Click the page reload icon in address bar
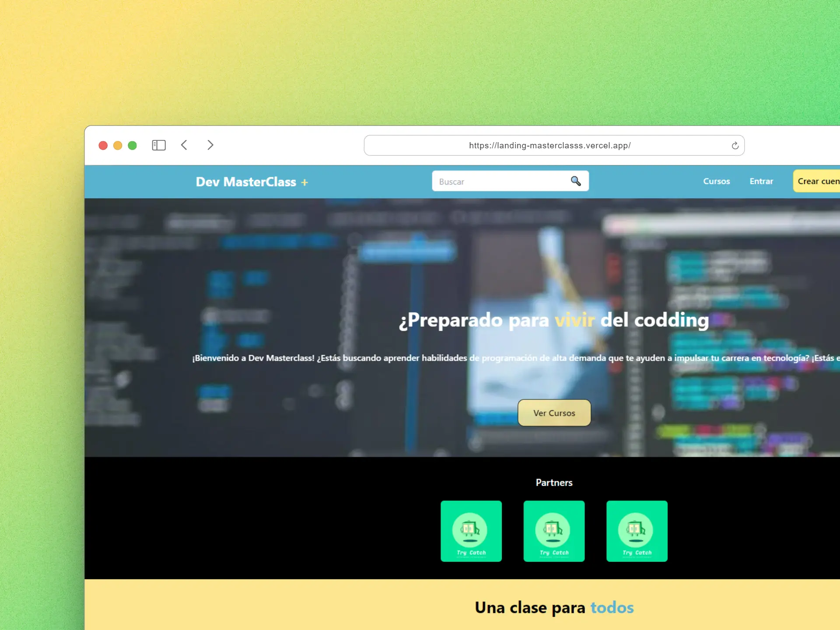The height and width of the screenshot is (630, 840). tap(735, 145)
